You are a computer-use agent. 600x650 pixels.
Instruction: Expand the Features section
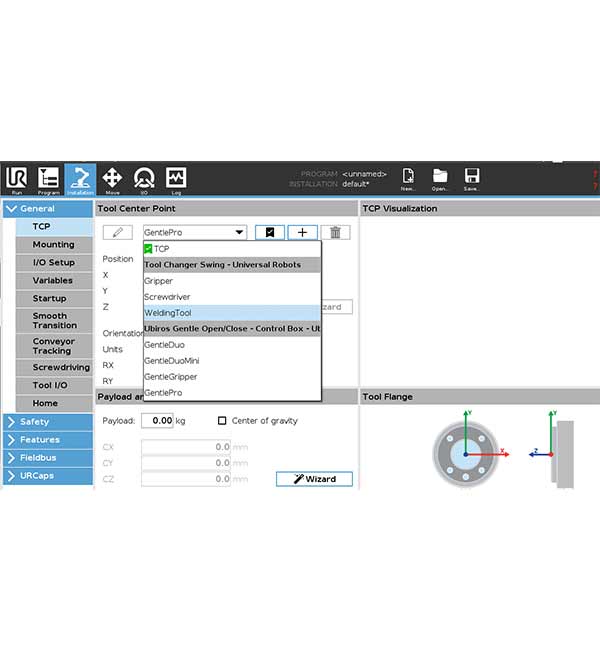point(48,439)
